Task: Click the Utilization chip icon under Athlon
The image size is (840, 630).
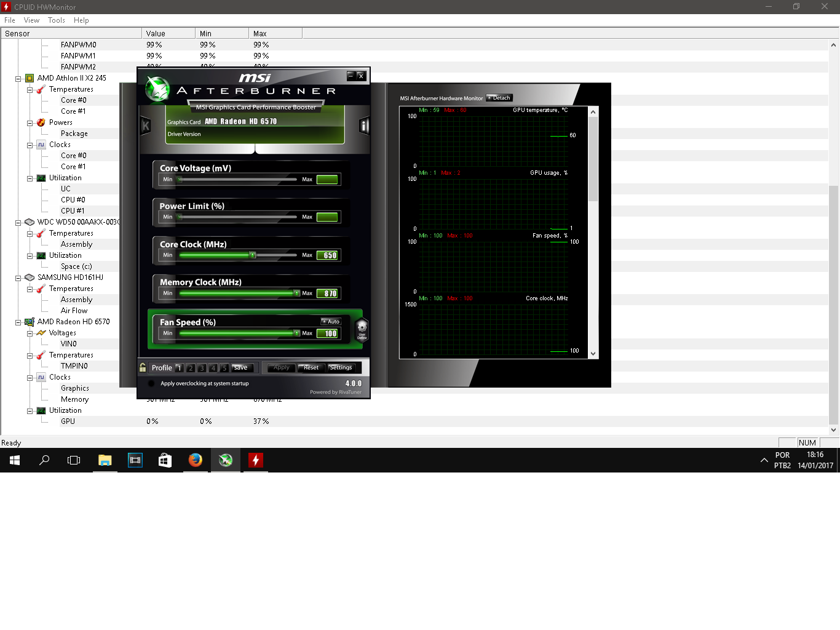Action: click(x=41, y=178)
